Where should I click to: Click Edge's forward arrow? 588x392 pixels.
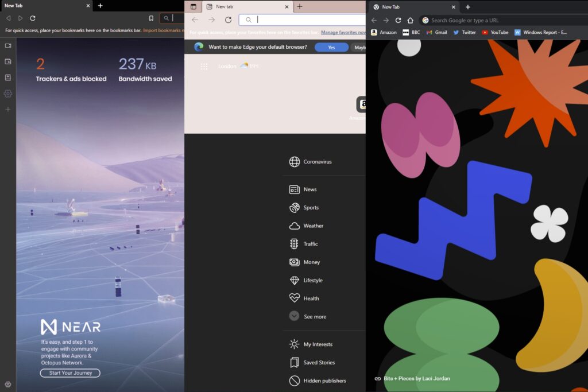coord(211,20)
